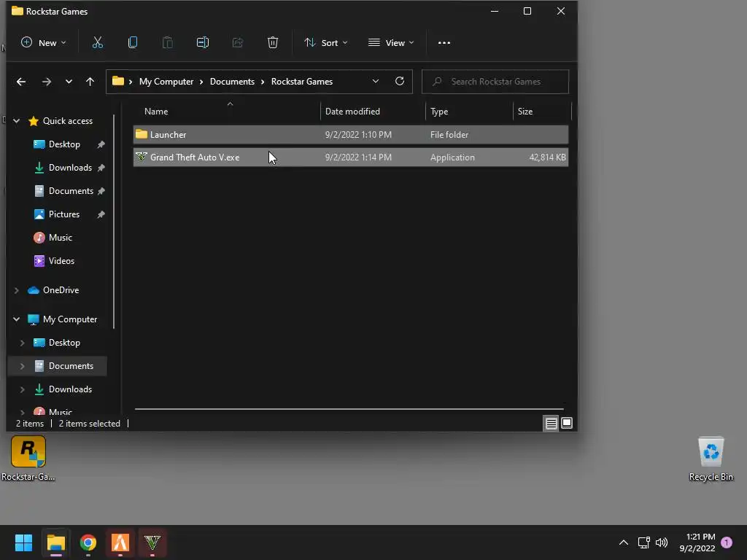Click the Copy icon in toolbar

point(133,43)
